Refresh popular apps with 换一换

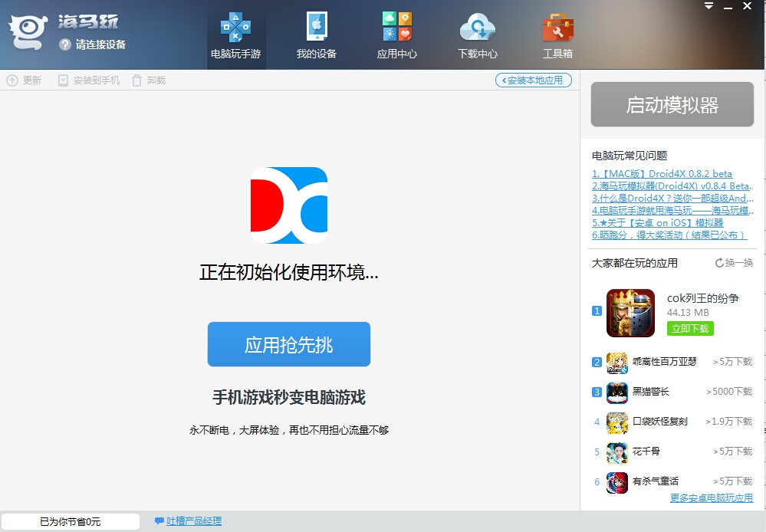coord(734,263)
